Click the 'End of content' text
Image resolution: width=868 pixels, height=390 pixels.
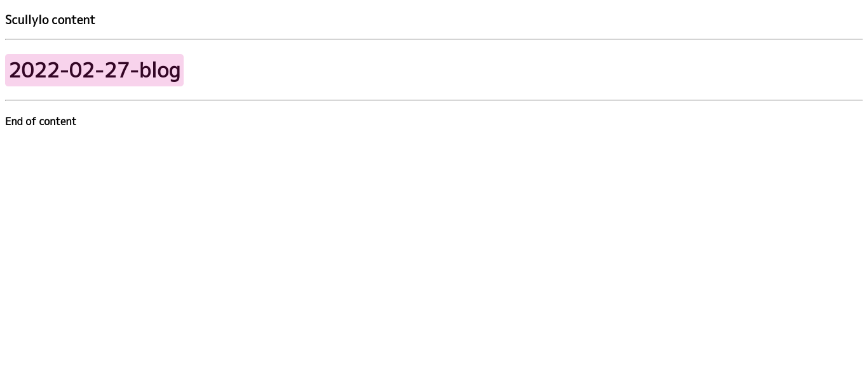click(41, 121)
